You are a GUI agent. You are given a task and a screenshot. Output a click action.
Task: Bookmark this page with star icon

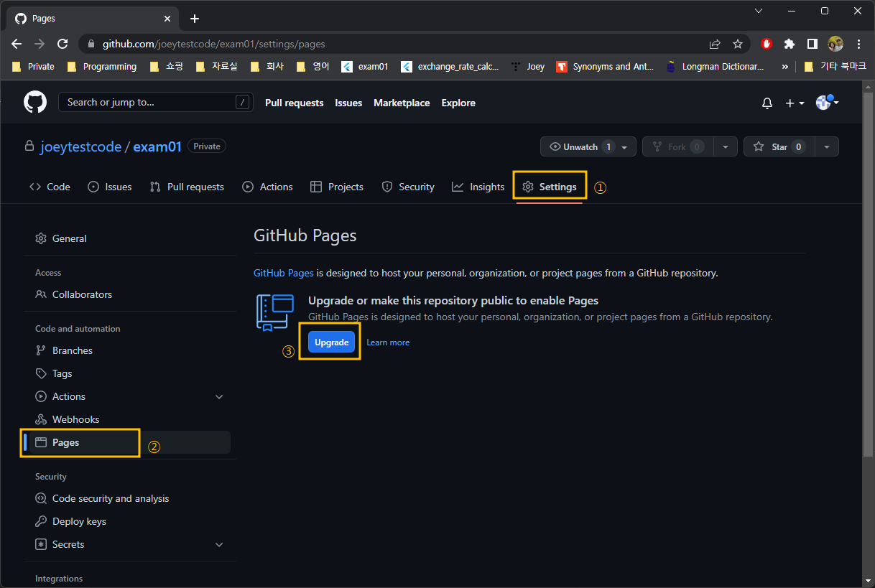(738, 44)
